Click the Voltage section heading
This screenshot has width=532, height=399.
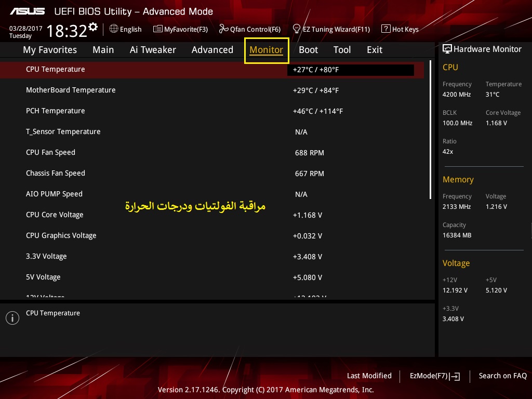point(456,263)
